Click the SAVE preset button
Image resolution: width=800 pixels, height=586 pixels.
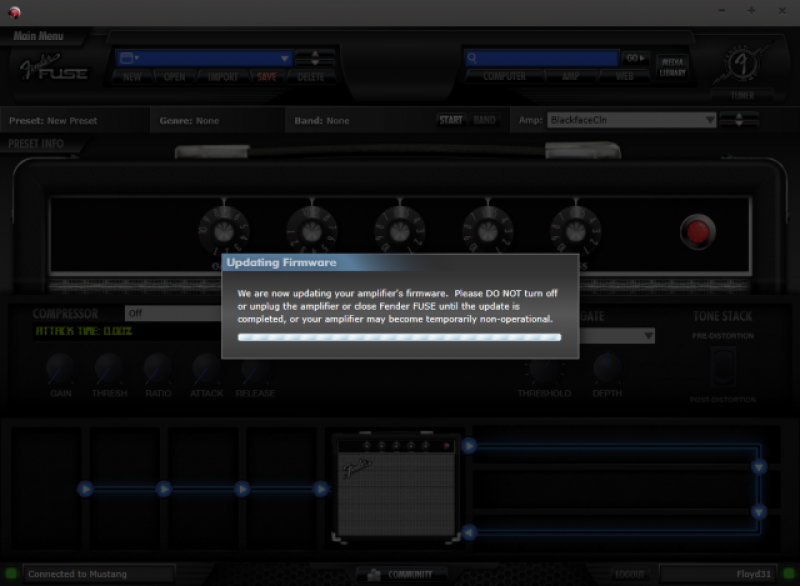pos(267,77)
